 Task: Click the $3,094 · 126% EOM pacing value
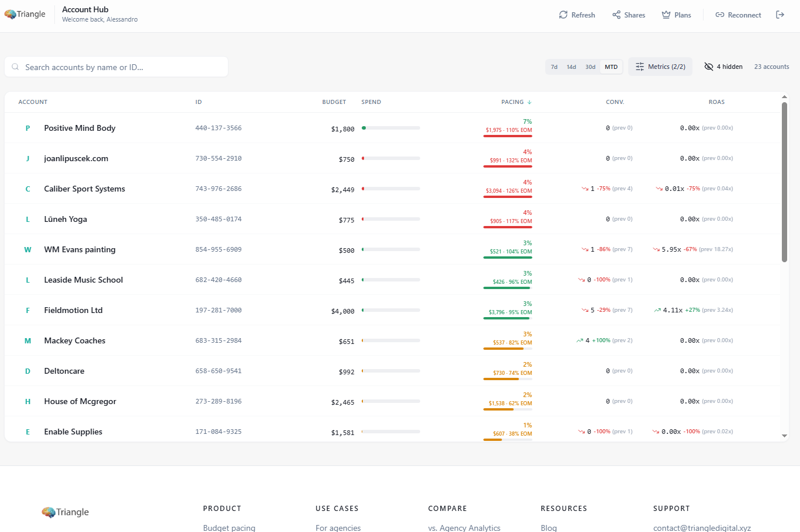[x=508, y=191]
